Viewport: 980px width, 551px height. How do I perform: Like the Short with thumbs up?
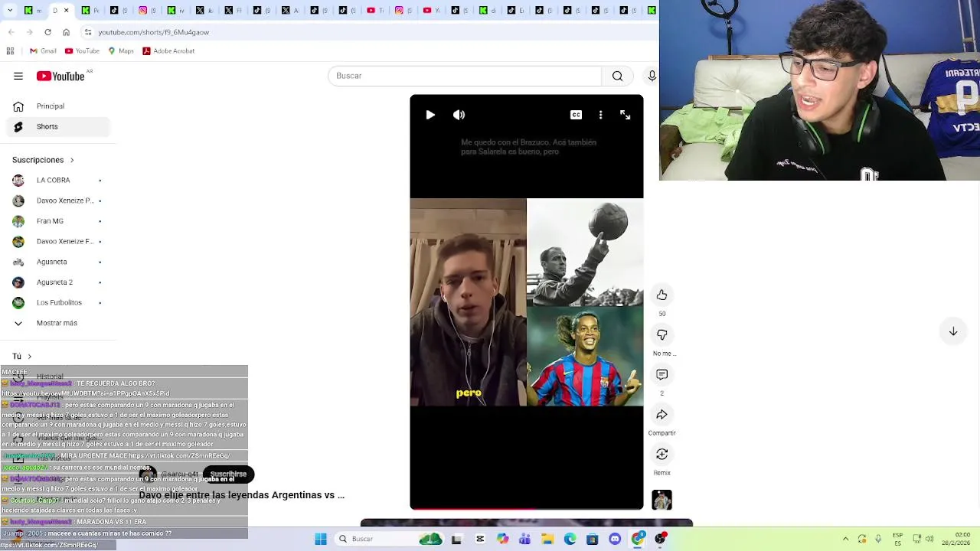(662, 295)
